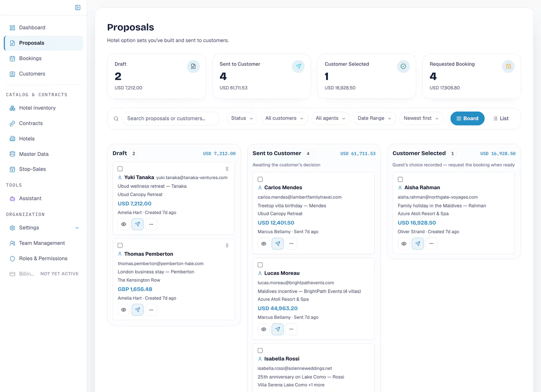Click the send icon on Aisha Rahman's card
Viewport: 541px width, 392px height.
[x=418, y=244]
